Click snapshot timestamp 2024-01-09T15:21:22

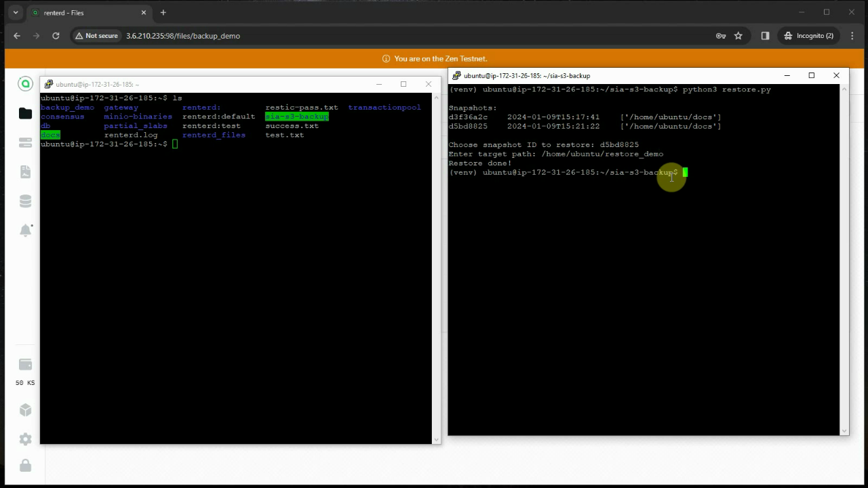(553, 126)
